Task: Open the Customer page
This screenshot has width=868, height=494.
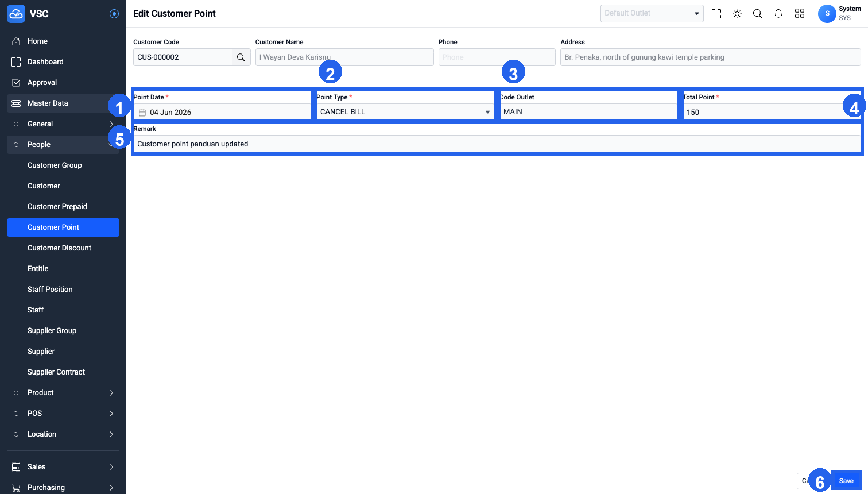Action: click(63, 186)
